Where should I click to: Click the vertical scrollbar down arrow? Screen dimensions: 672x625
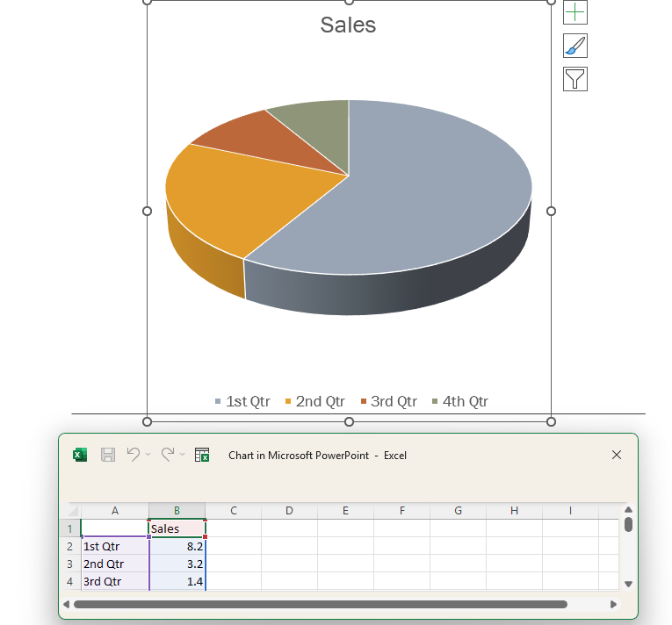click(x=628, y=584)
